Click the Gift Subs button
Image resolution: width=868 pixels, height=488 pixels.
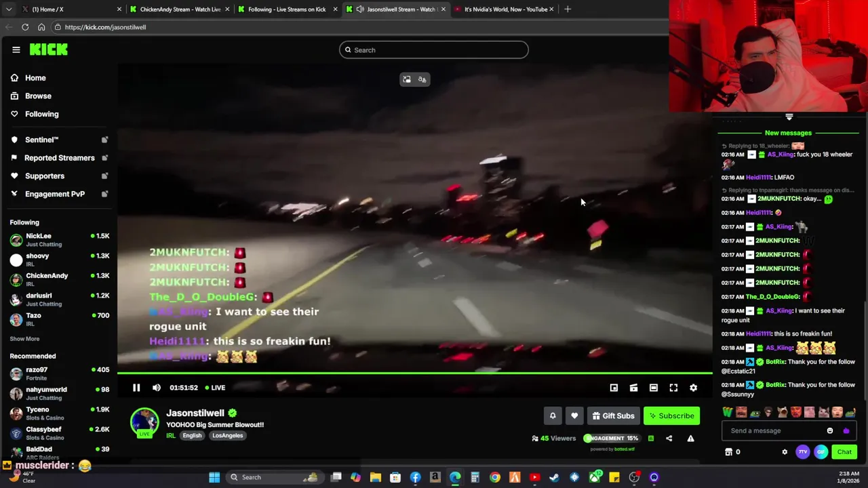[x=613, y=416]
